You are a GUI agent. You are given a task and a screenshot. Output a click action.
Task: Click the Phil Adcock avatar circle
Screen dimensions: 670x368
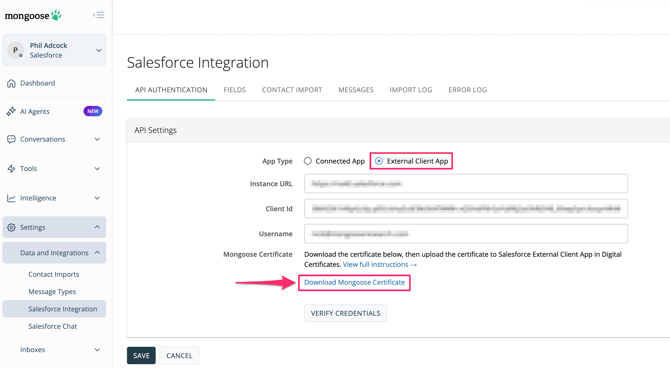point(15,50)
